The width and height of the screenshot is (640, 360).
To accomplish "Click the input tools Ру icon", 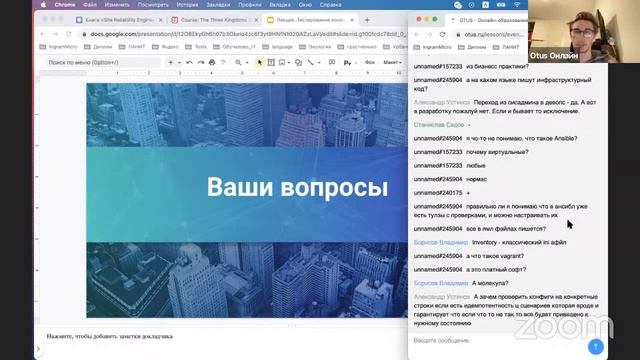I will 347,62.
